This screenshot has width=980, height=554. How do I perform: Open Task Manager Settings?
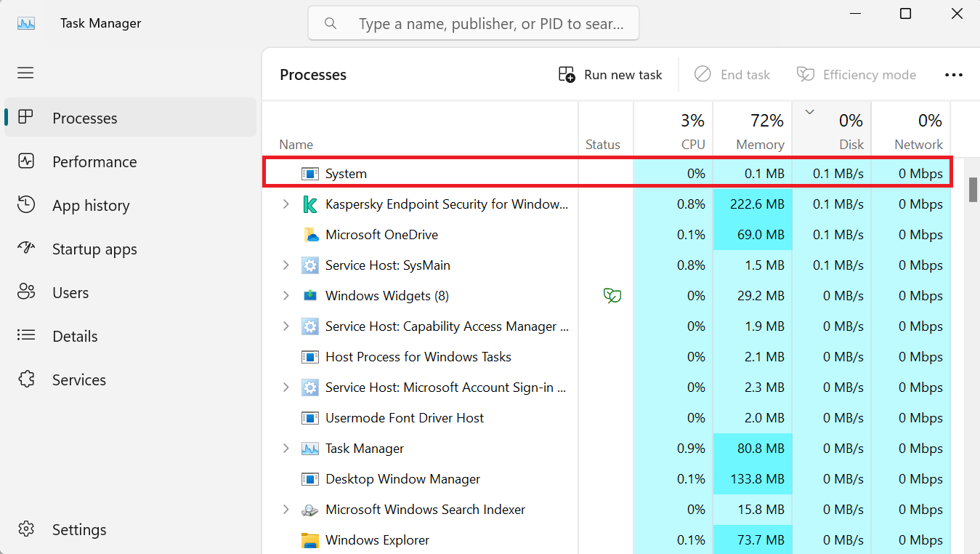point(131,529)
